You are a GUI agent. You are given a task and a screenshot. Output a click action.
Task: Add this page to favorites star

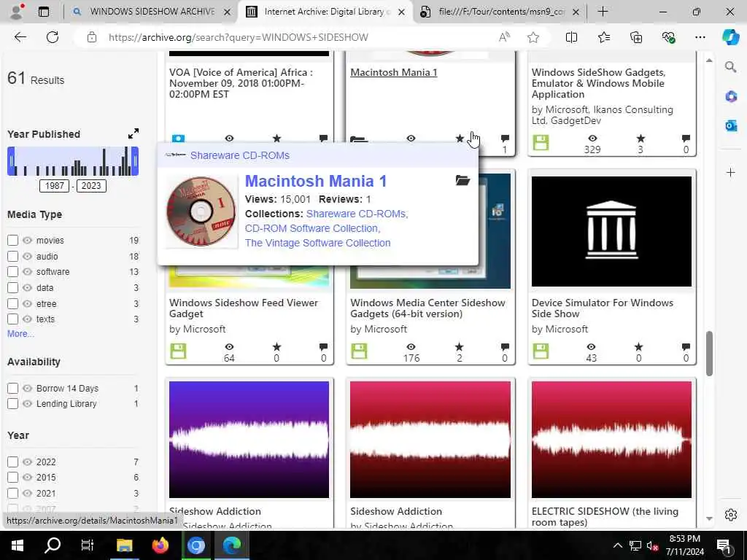533,37
